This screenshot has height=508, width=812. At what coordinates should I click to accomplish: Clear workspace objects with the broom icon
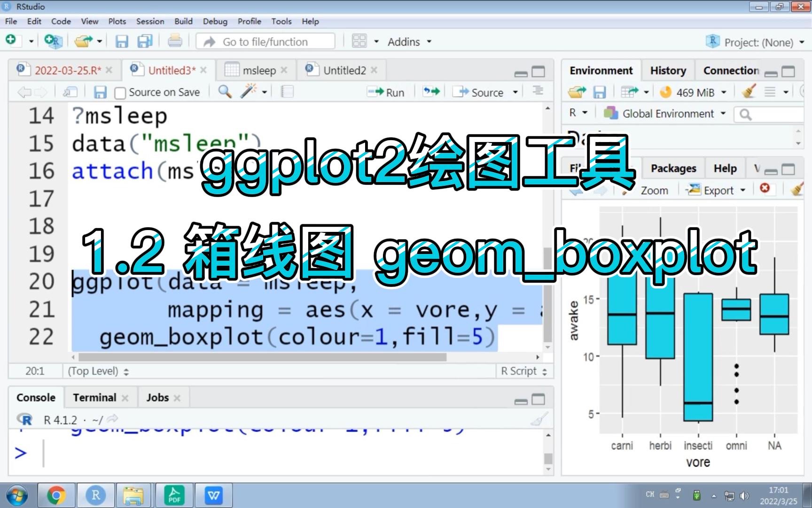tap(748, 92)
